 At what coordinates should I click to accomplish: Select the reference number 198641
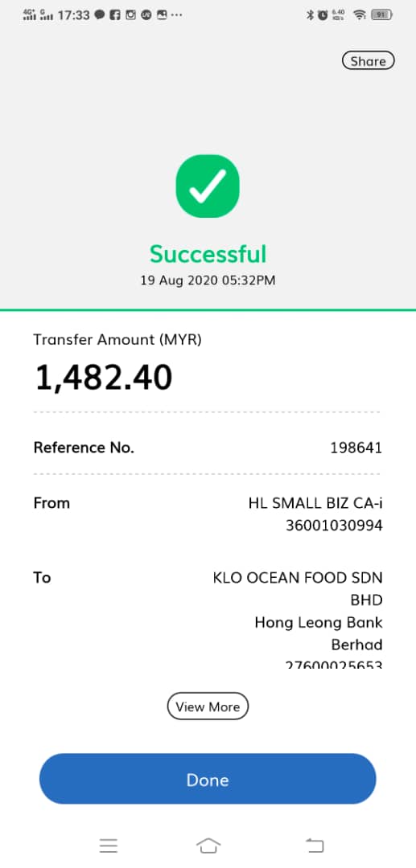pos(356,448)
